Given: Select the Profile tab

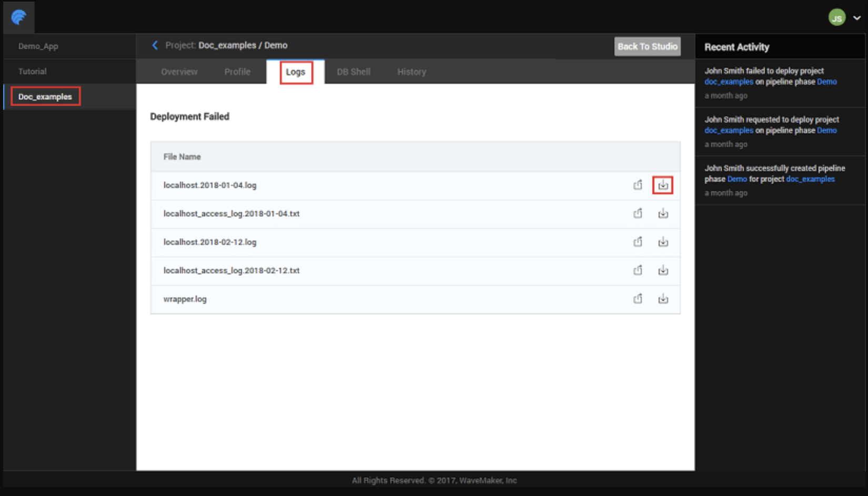Looking at the screenshot, I should pos(237,72).
